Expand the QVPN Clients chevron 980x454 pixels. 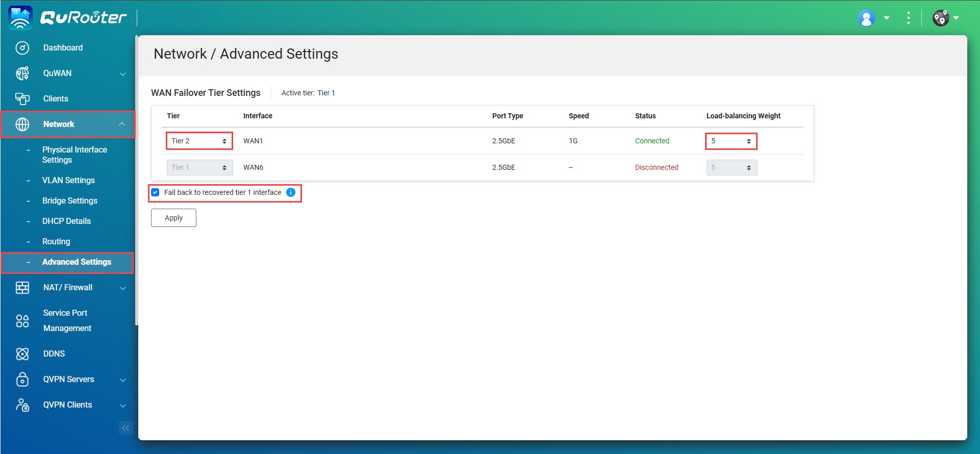coord(123,406)
